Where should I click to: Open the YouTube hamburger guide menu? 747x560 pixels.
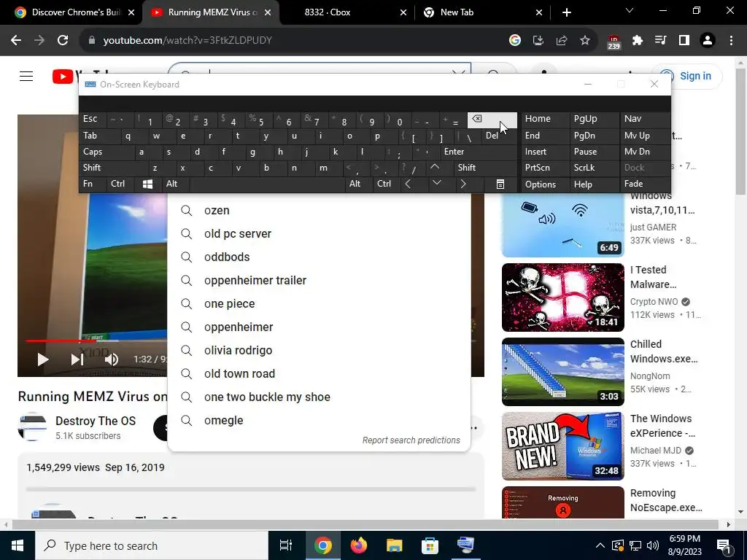26,76
